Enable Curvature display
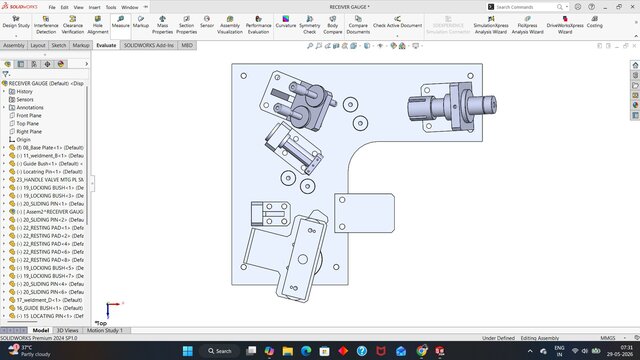The width and height of the screenshot is (640, 360). [x=286, y=22]
